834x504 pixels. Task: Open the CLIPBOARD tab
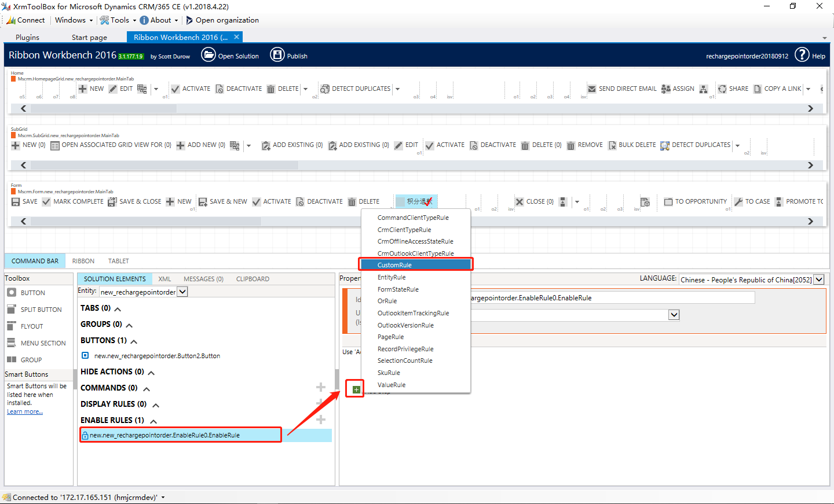click(x=253, y=279)
